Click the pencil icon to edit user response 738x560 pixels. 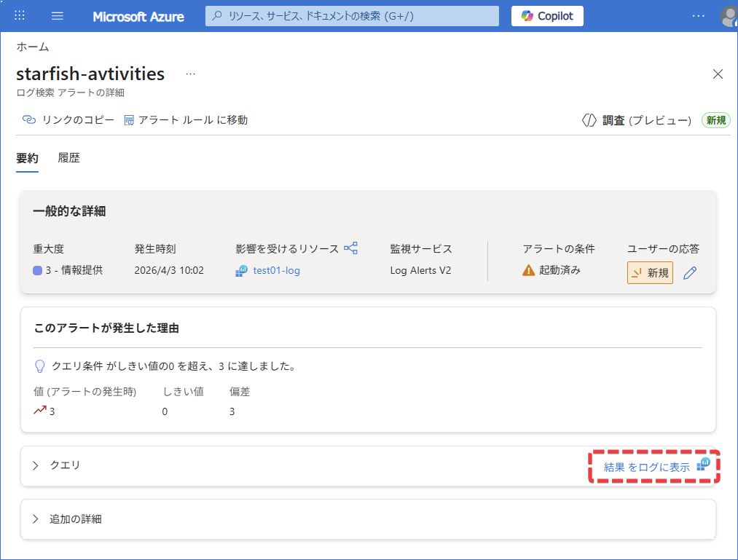click(x=690, y=273)
